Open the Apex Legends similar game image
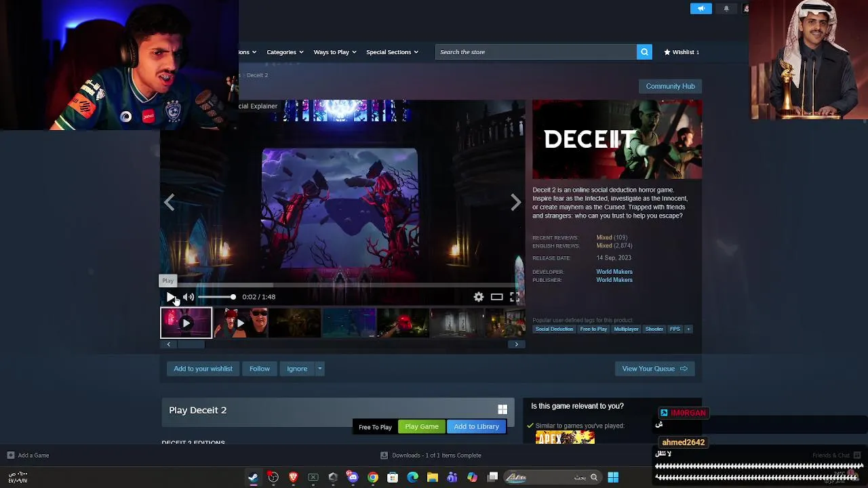Viewport: 868px width, 488px height. tap(565, 438)
